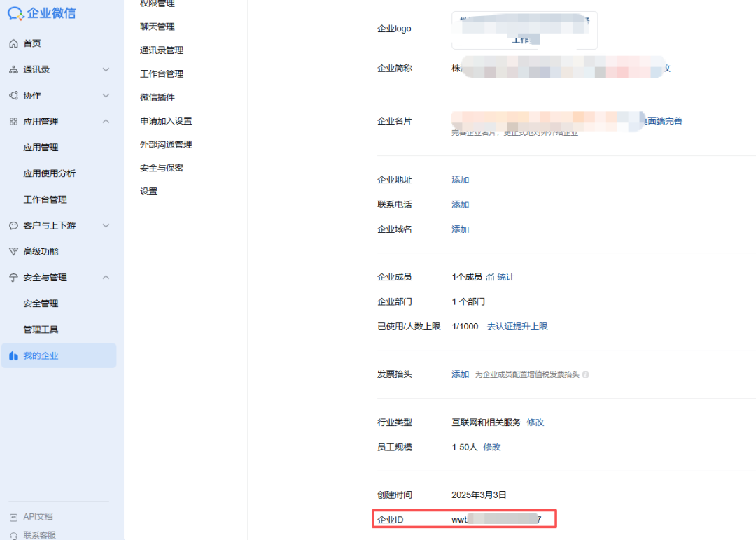Click the 通讯录 contacts icon
The width and height of the screenshot is (756, 540).
point(13,69)
